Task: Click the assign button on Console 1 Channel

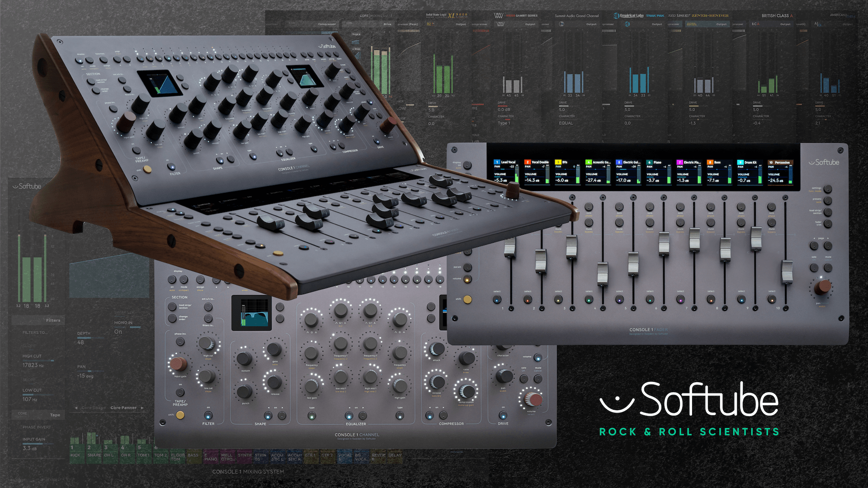Action: tap(200, 279)
